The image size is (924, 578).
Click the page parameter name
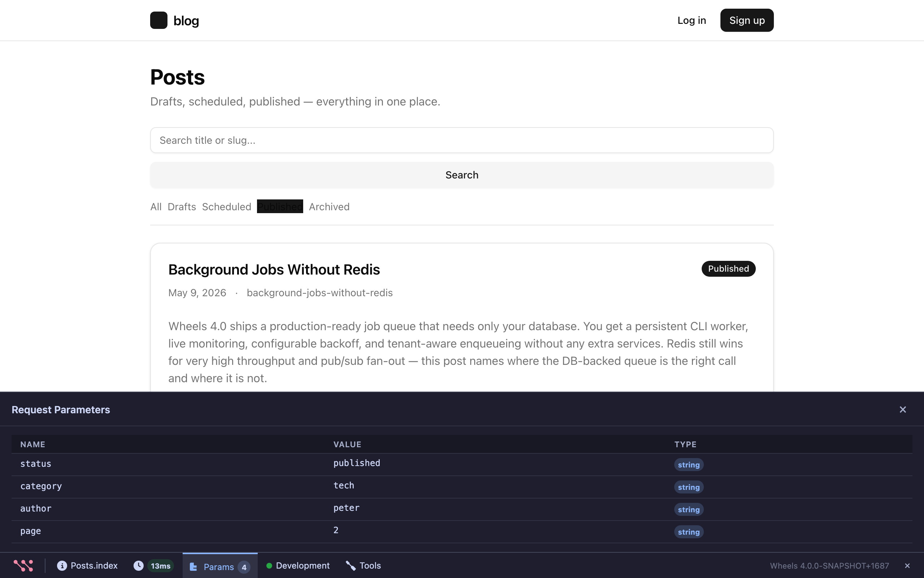[31, 531]
